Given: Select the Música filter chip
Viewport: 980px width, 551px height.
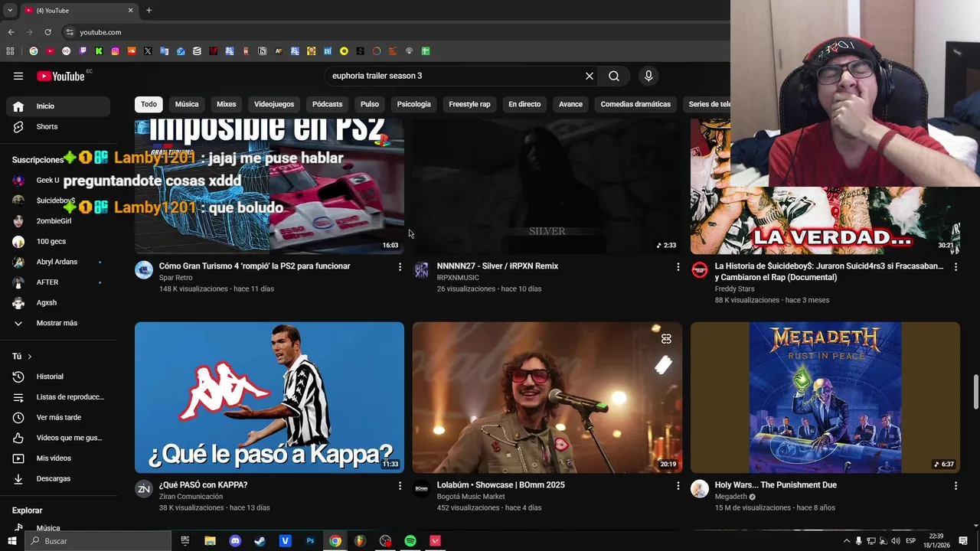Looking at the screenshot, I should [187, 104].
